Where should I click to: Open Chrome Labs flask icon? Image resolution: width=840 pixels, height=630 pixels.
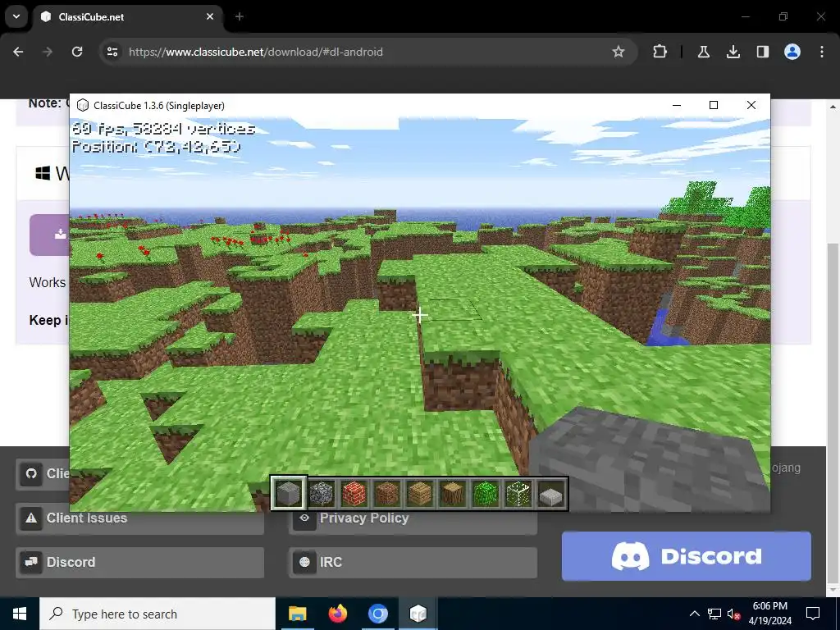(x=703, y=52)
